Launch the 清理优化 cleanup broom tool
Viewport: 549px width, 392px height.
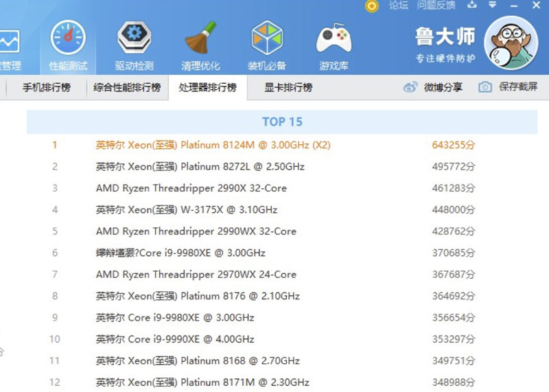click(x=200, y=45)
